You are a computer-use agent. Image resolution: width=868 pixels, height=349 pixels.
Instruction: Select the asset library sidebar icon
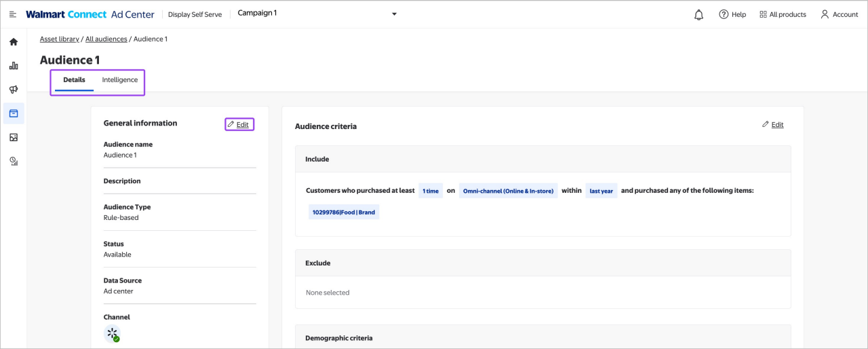(x=14, y=113)
